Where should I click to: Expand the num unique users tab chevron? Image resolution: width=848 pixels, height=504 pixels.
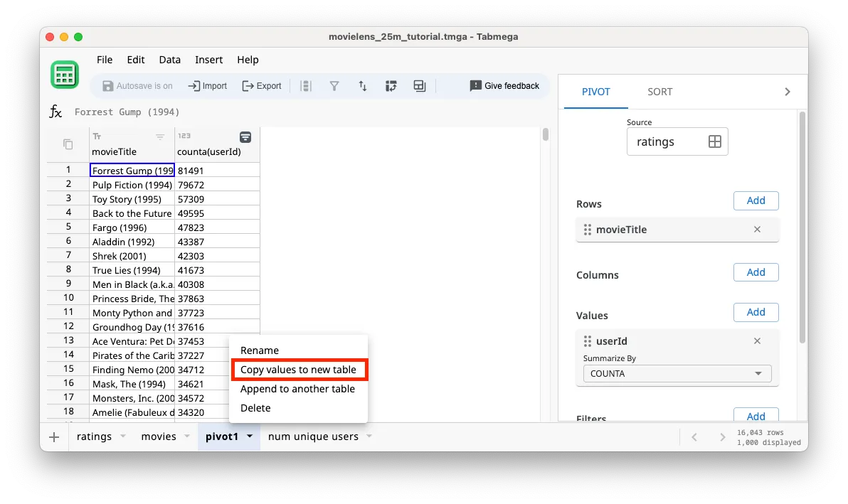(x=368, y=436)
